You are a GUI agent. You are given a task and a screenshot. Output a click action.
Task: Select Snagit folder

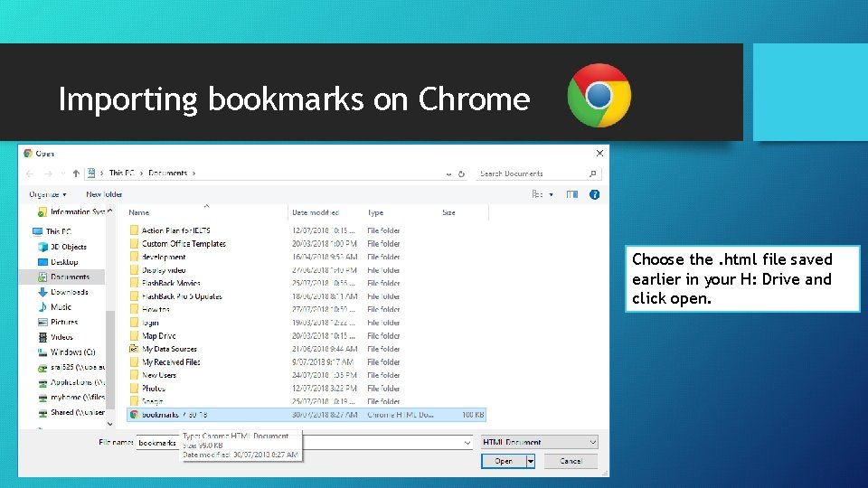click(x=152, y=401)
